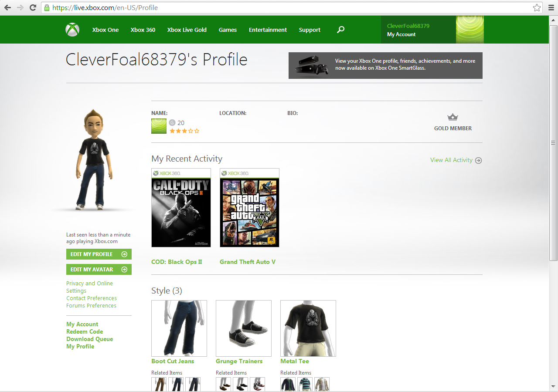Click the arrow icon beside View All Activity

coord(478,160)
